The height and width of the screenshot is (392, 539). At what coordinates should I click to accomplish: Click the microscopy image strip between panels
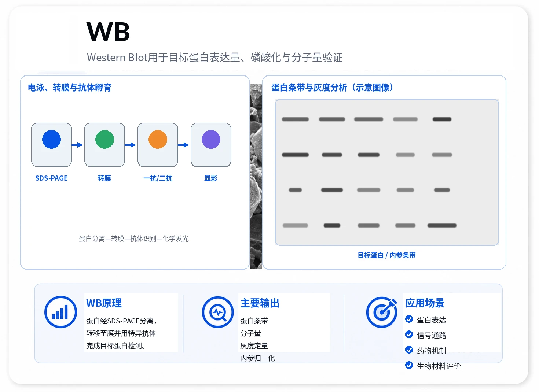click(256, 177)
